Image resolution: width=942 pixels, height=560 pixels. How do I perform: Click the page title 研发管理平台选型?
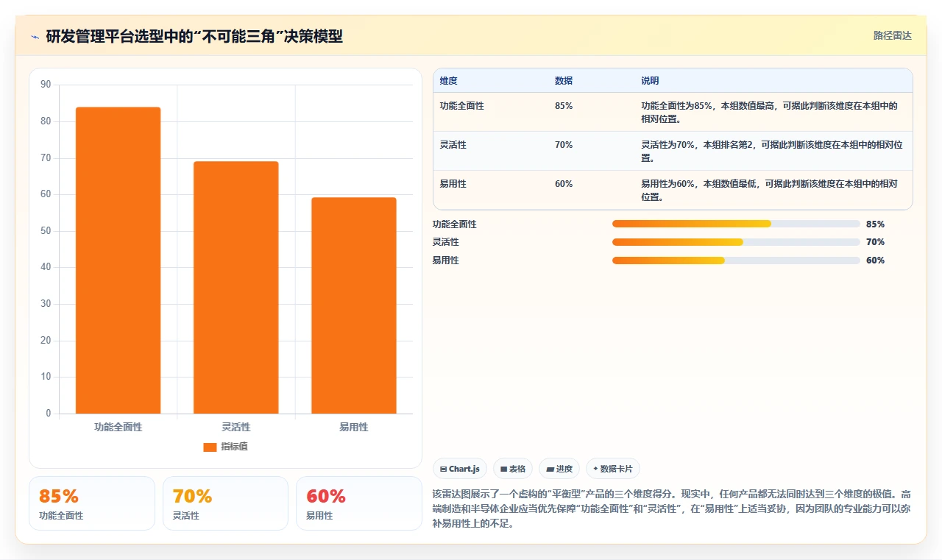[194, 36]
